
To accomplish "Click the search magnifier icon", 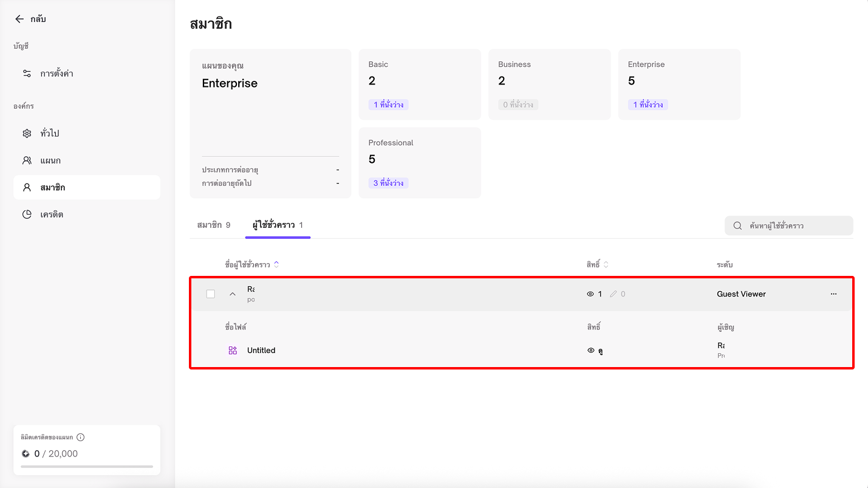I will 737,225.
